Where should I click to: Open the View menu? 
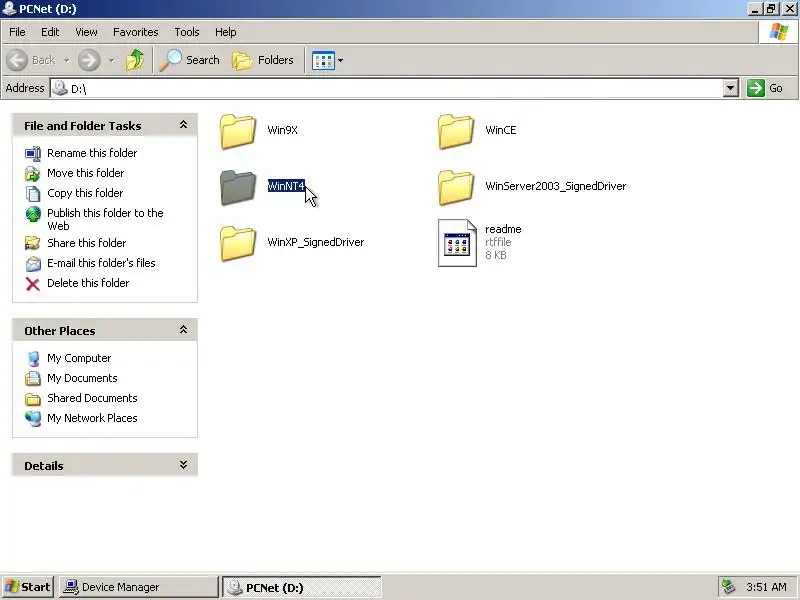pyautogui.click(x=86, y=32)
